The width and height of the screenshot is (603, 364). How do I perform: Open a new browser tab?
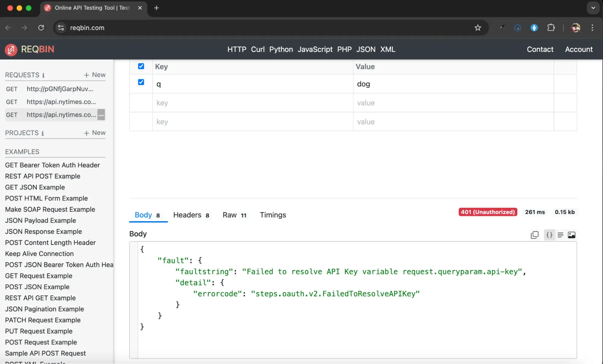tap(156, 8)
